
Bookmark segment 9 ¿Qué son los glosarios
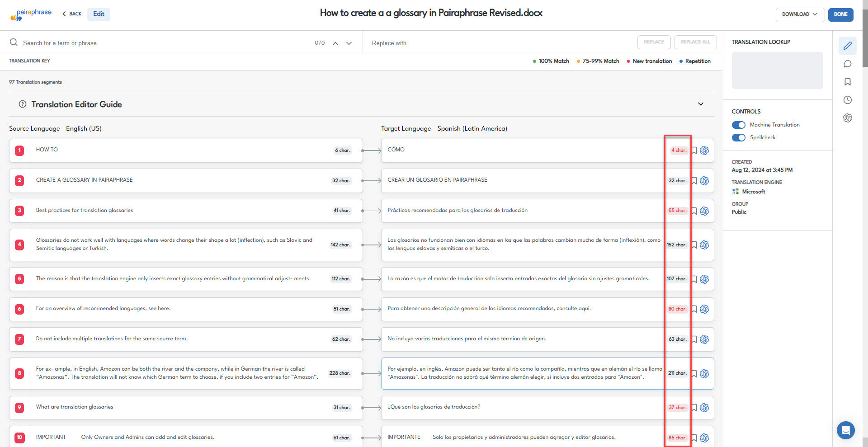694,408
